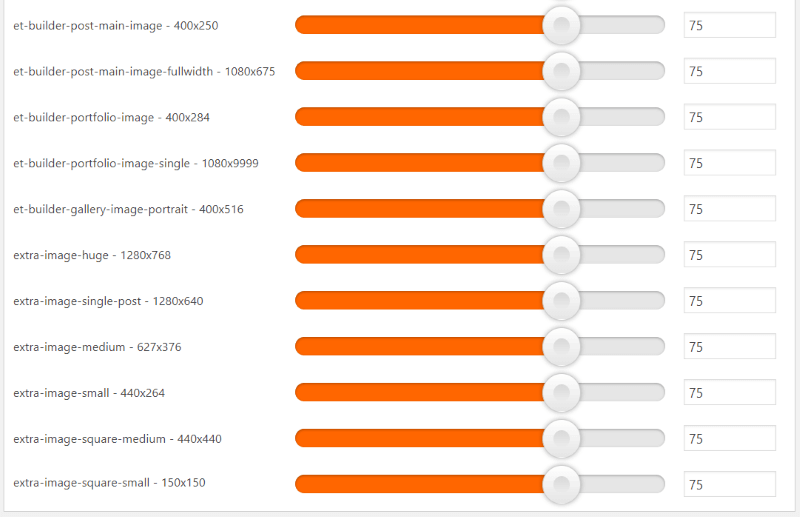Focus the et-builder-gallery-image-portrait quality field
The width and height of the screenshot is (800, 517).
(729, 209)
